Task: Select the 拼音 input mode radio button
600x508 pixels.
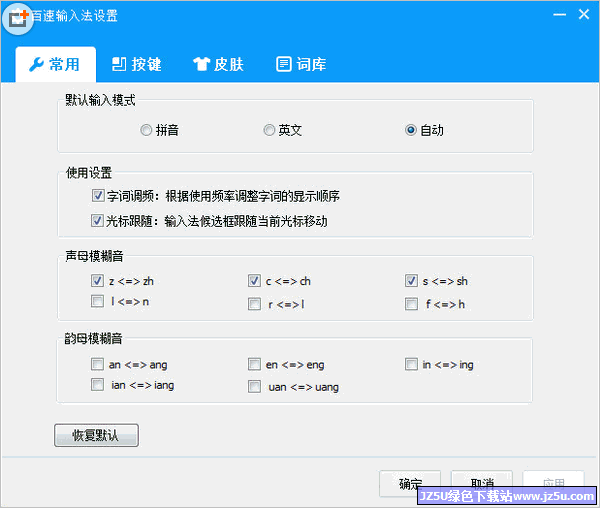Action: pos(146,130)
